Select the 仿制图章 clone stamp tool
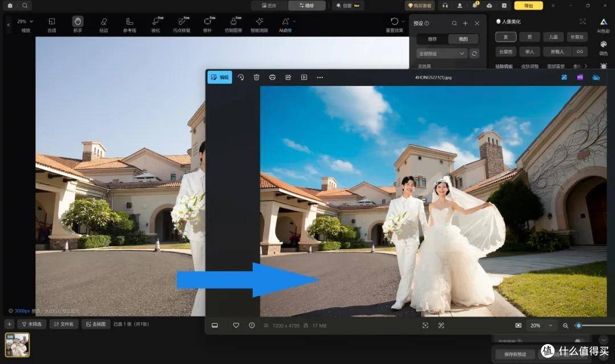The width and height of the screenshot is (615, 364). click(x=233, y=24)
